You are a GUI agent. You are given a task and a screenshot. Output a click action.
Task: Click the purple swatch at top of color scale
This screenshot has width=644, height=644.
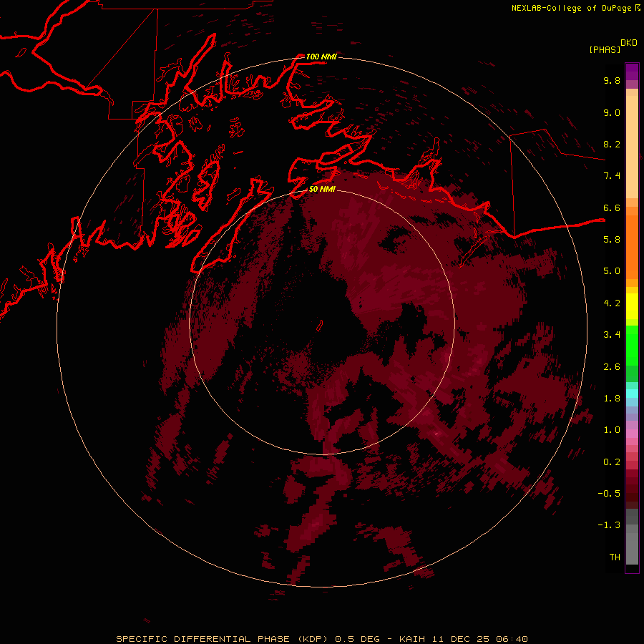tap(632, 72)
